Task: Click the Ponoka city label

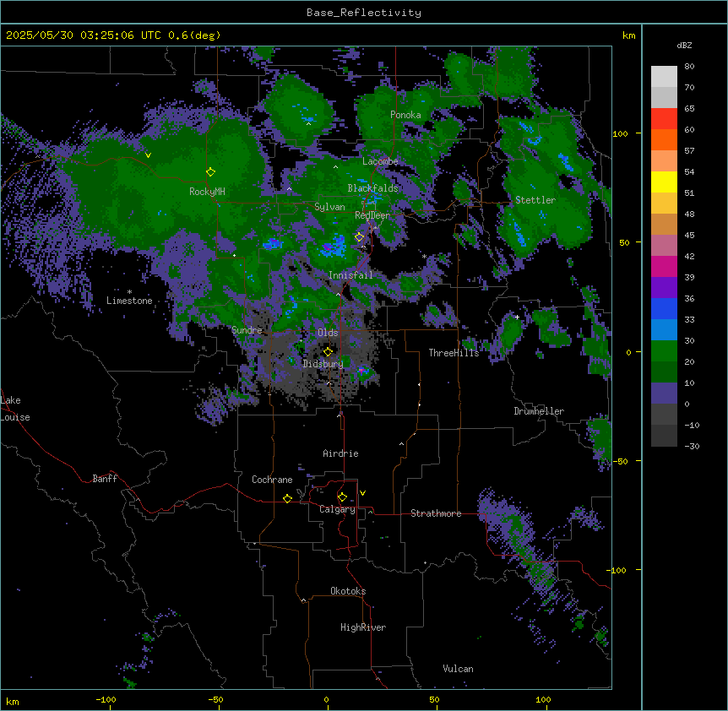Action: pos(405,115)
